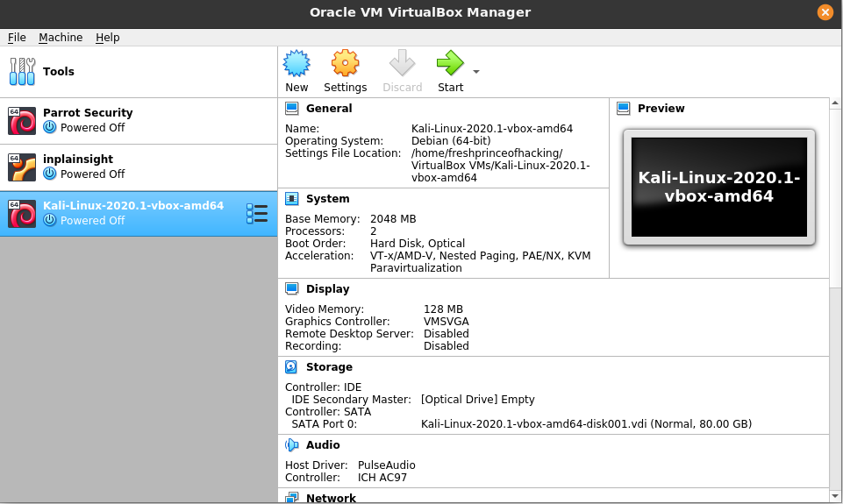Click the System section chip icon
843x504 pixels.
tap(292, 199)
